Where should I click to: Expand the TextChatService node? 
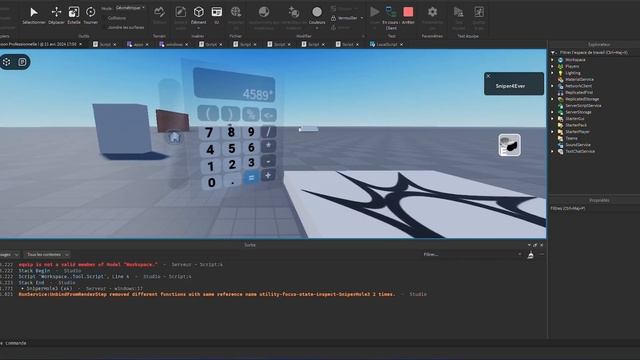[x=553, y=151]
